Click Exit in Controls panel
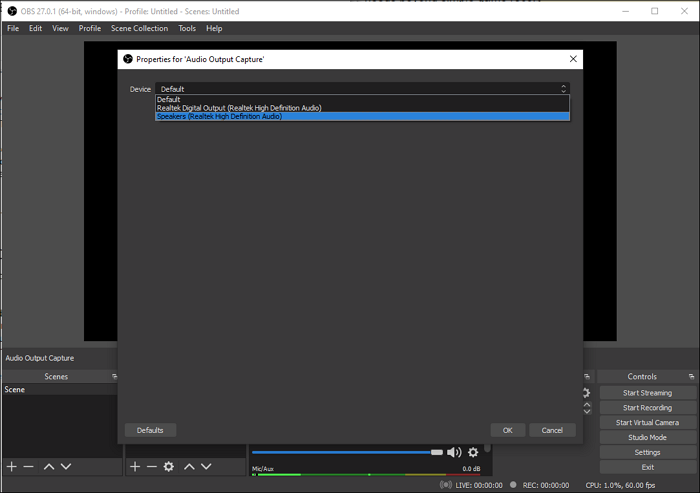 647,467
